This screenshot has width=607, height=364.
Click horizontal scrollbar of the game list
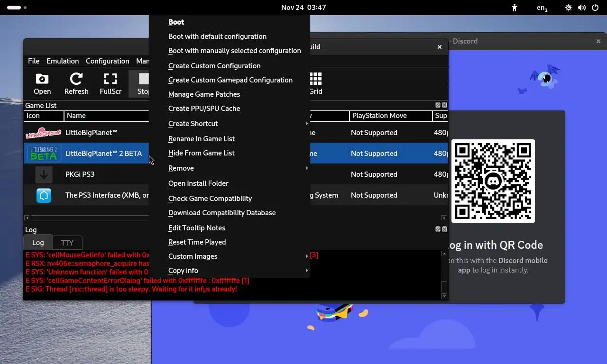coord(90,218)
